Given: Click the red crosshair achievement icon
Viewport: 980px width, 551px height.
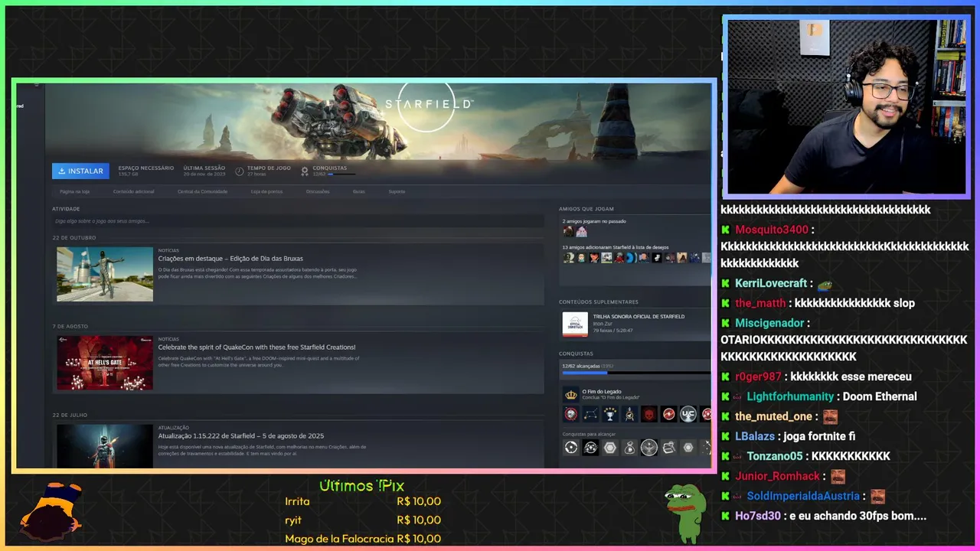Looking at the screenshot, I should (x=570, y=414).
